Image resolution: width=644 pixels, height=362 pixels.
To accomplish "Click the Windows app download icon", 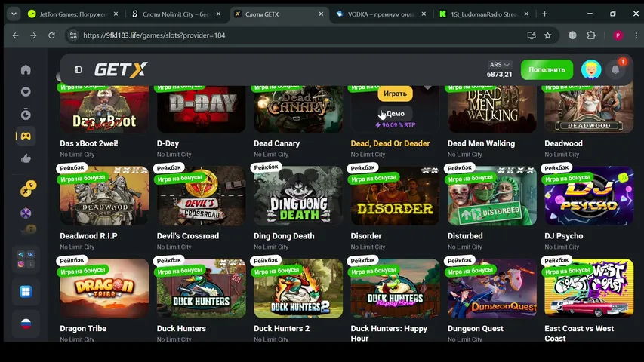I will [26, 292].
